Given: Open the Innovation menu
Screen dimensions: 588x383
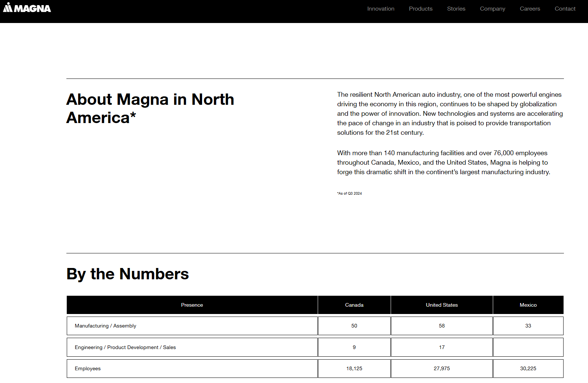Looking at the screenshot, I should pyautogui.click(x=380, y=9).
